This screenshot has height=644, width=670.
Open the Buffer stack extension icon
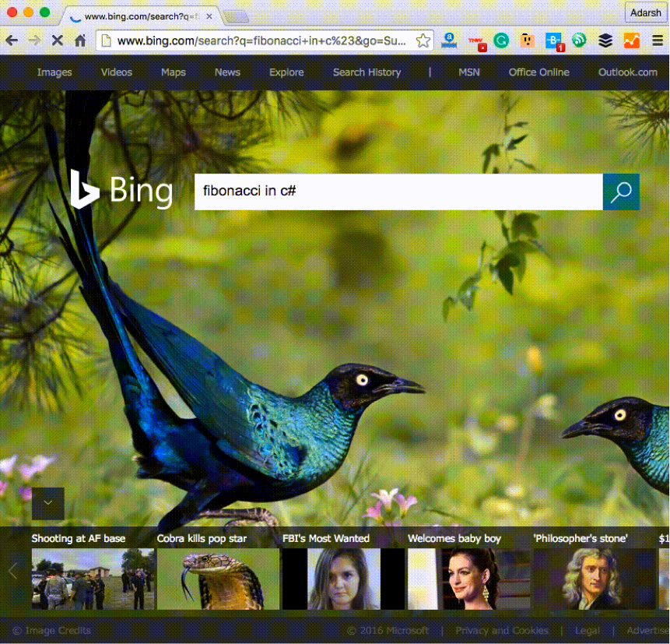[605, 40]
